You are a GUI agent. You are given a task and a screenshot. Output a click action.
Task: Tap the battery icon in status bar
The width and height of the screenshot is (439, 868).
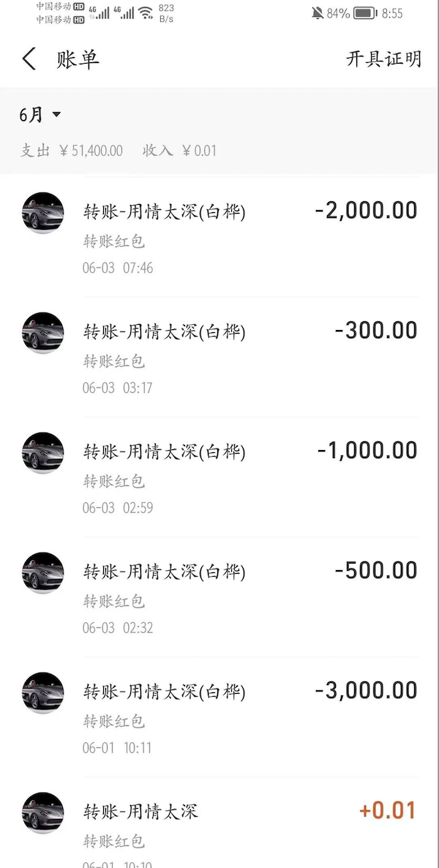coord(365,13)
